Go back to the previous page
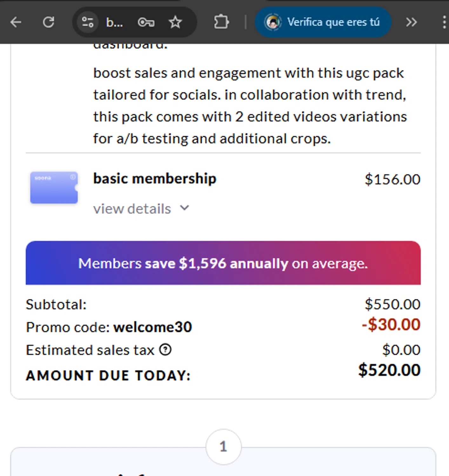Viewport: 449px width, 476px height. pos(16,22)
